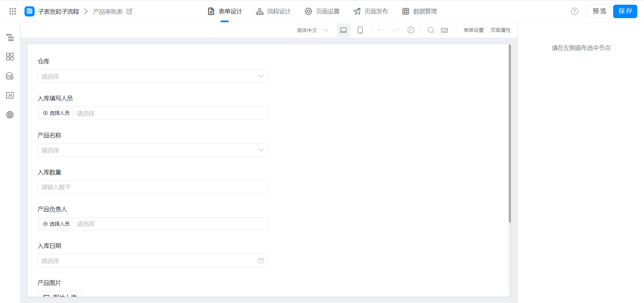The width and height of the screenshot is (644, 303).
Task: Click the redo arrow icon
Action: (396, 30)
